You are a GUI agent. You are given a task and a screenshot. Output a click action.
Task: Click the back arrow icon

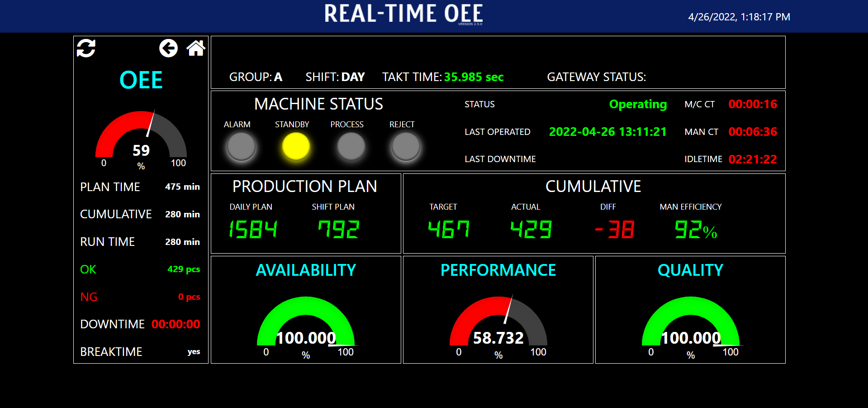(168, 48)
